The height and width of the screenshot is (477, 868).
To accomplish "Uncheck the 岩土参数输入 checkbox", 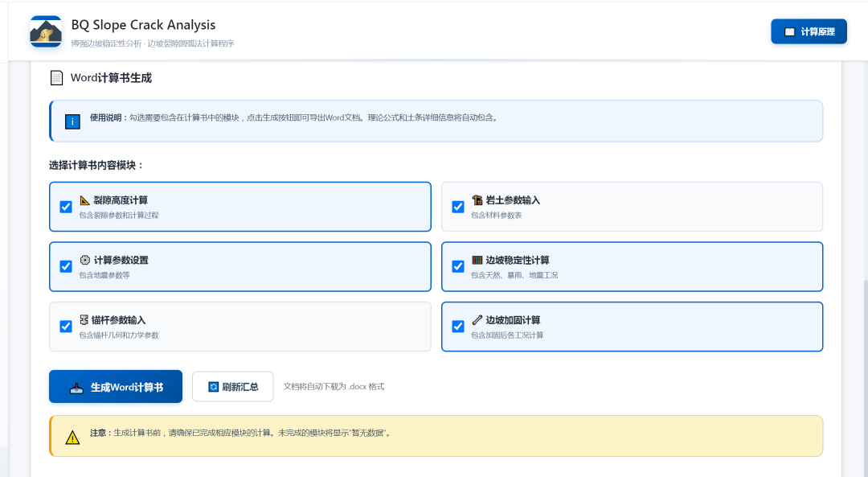I will (x=458, y=207).
